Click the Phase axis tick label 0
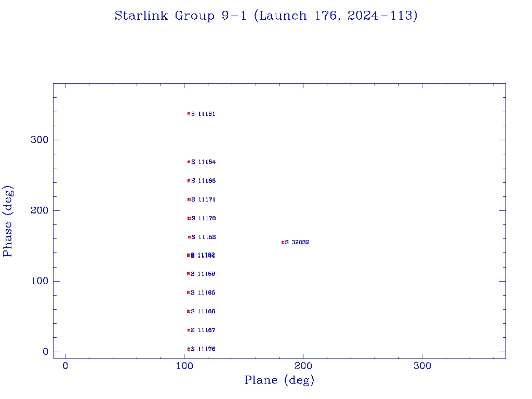The height and width of the screenshot is (399, 532). [x=46, y=352]
